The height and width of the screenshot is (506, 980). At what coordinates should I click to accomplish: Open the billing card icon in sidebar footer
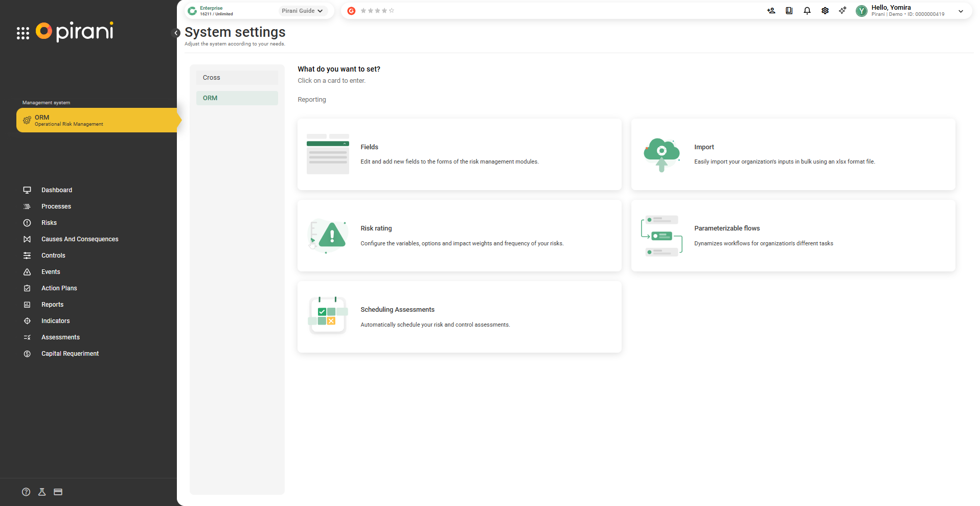click(x=58, y=492)
